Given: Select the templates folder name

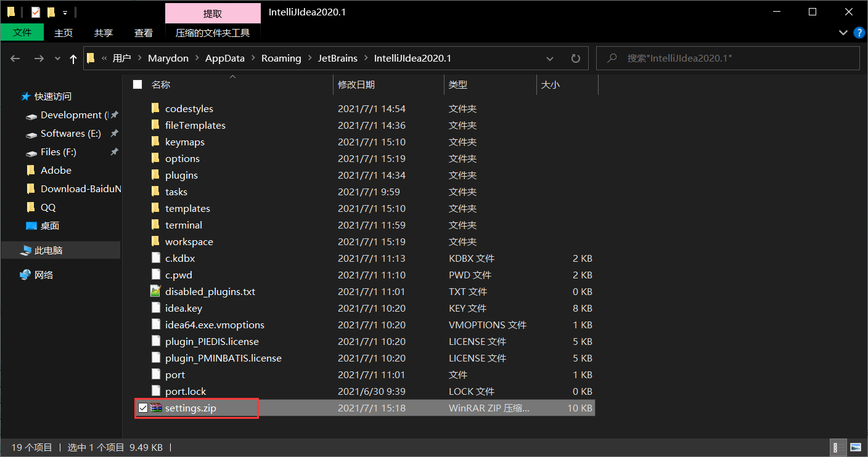Looking at the screenshot, I should tap(187, 208).
